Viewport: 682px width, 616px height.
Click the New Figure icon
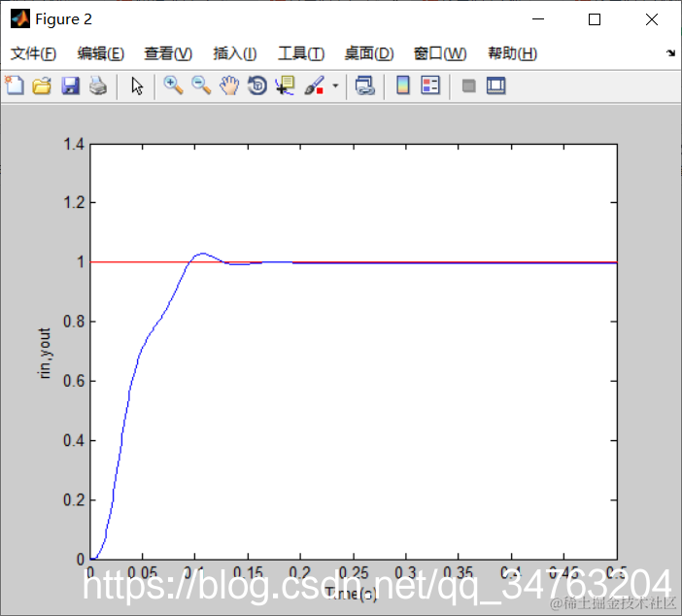point(15,86)
